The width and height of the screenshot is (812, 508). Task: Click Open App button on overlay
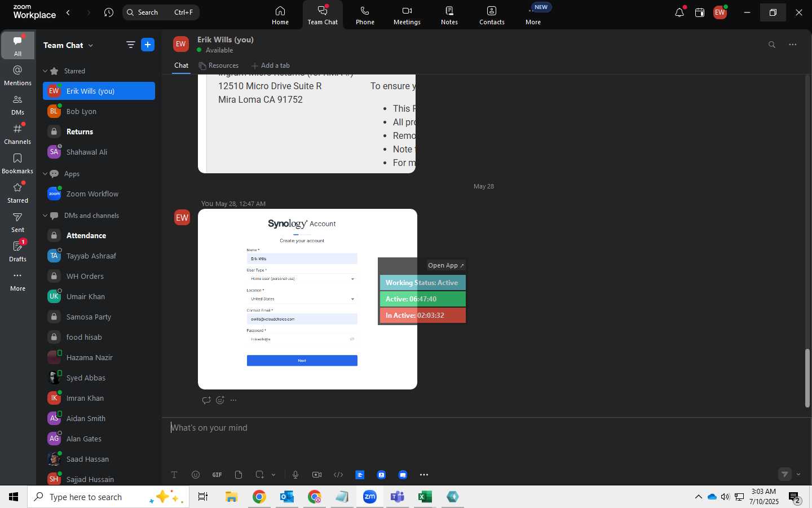click(x=446, y=265)
